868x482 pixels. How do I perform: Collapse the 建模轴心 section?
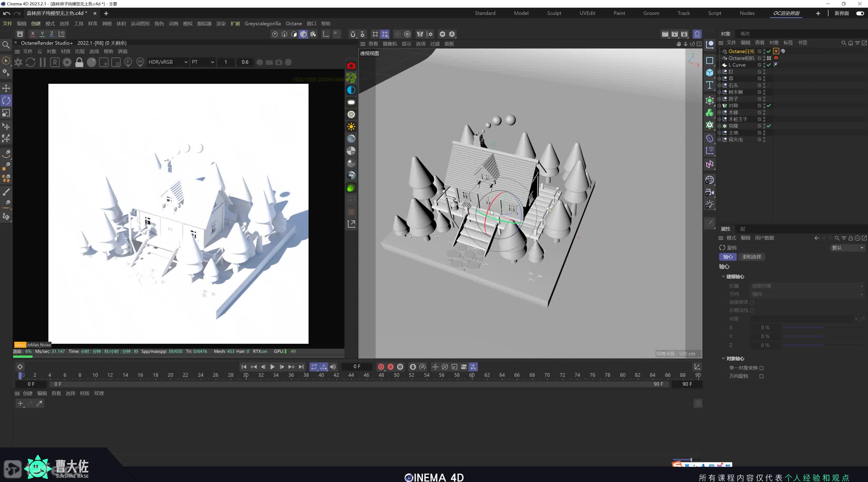(723, 277)
